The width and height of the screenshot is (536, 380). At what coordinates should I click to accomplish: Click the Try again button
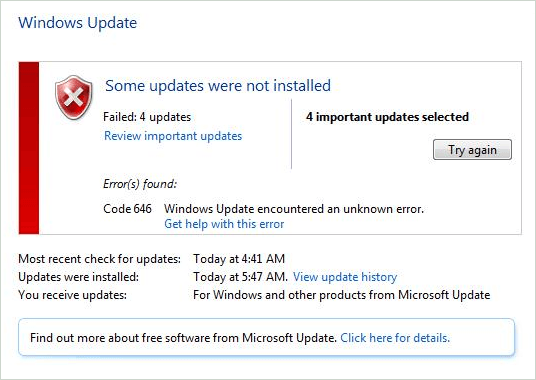[x=472, y=150]
